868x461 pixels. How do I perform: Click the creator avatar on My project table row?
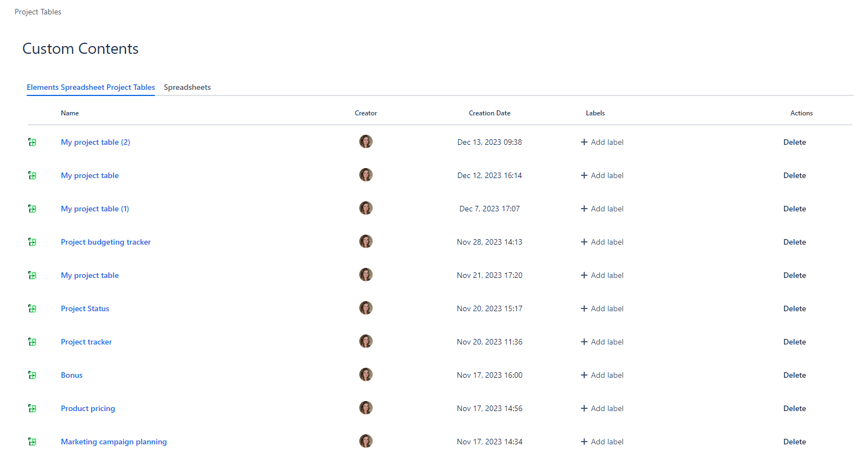pos(365,174)
